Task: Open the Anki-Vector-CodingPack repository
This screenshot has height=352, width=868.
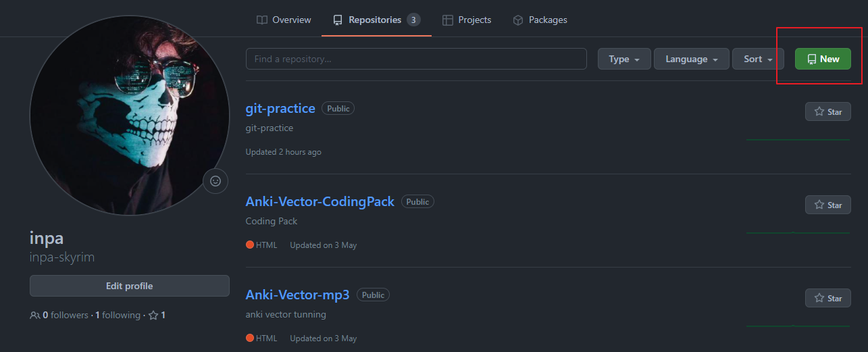Action: tap(320, 201)
